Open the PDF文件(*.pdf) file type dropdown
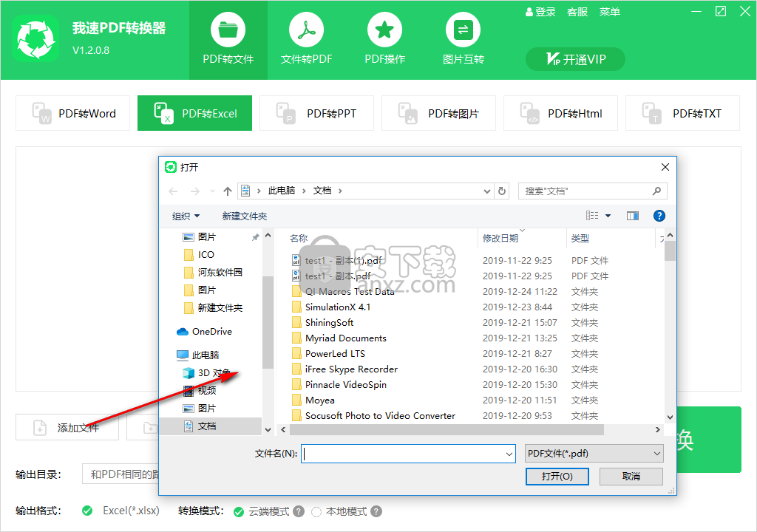 click(594, 454)
